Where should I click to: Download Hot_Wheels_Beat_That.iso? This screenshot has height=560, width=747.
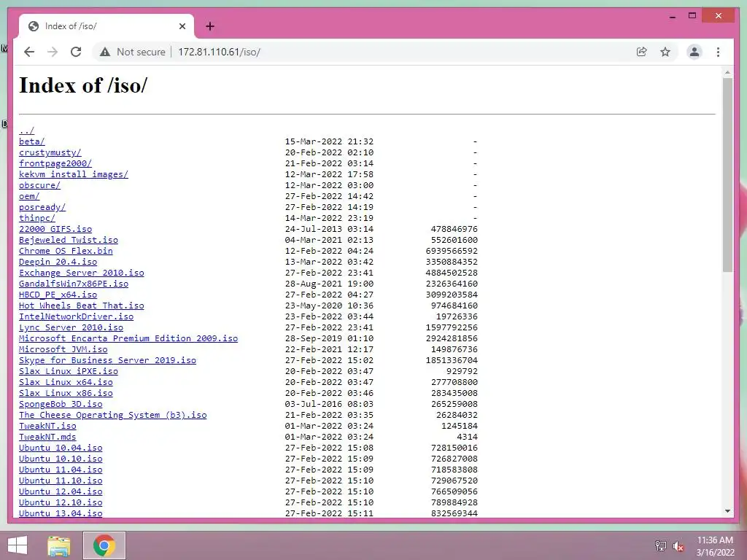82,306
